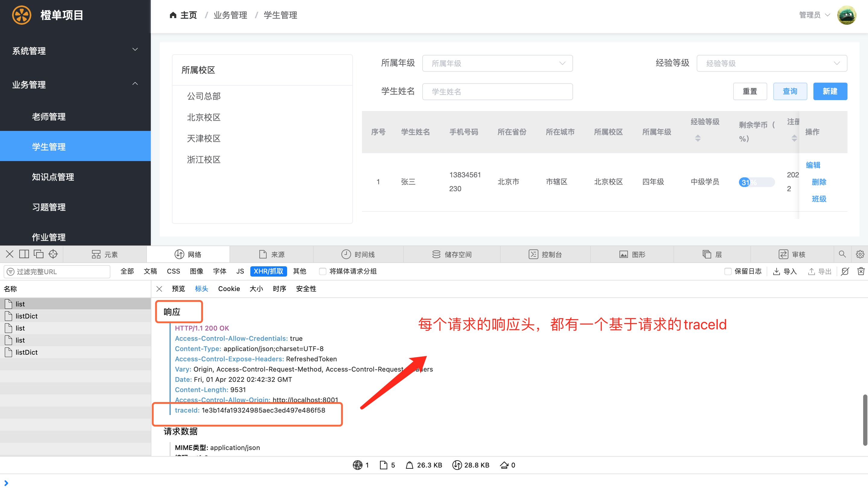
Task: Select the first listDict request
Action: (x=75, y=316)
